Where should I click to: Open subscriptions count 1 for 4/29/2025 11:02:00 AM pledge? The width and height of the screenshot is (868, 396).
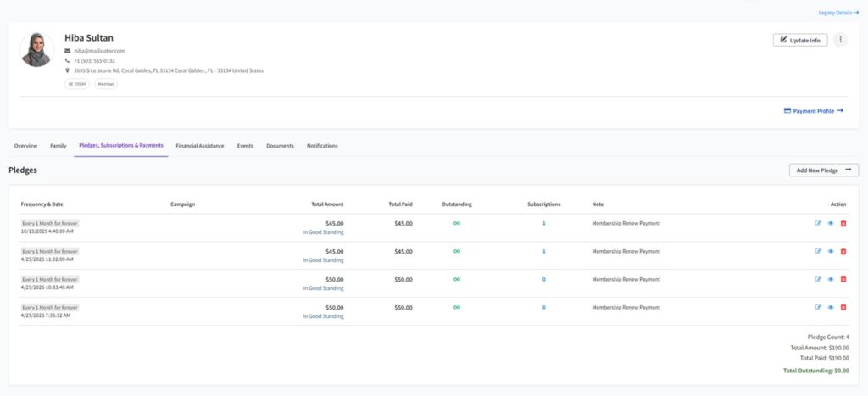pos(543,251)
